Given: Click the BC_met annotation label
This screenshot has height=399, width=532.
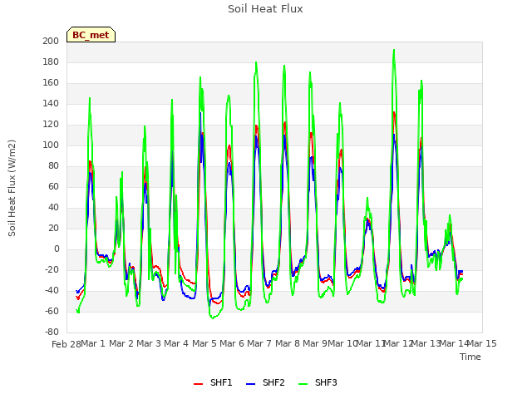Looking at the screenshot, I should (x=91, y=35).
